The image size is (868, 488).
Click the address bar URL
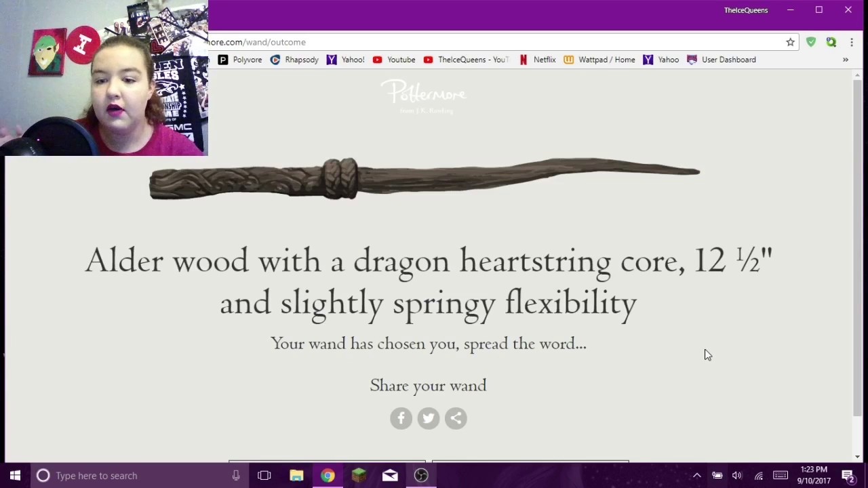point(257,42)
